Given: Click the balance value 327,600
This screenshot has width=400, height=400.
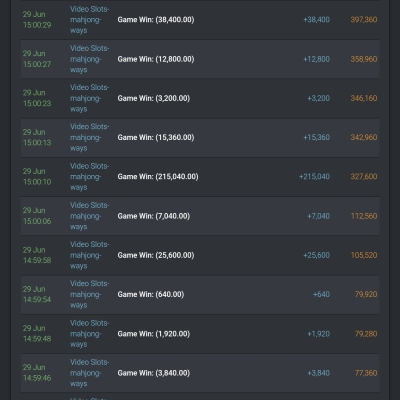Looking at the screenshot, I should pos(364,177).
